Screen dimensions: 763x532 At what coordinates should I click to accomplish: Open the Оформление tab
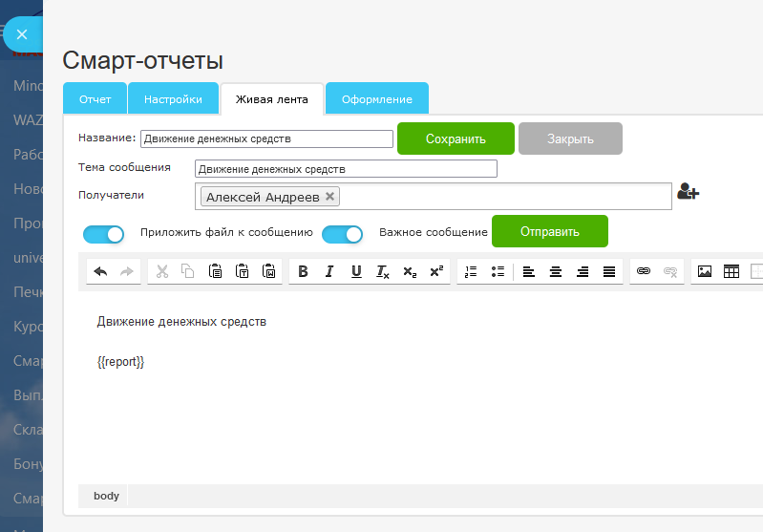[376, 99]
